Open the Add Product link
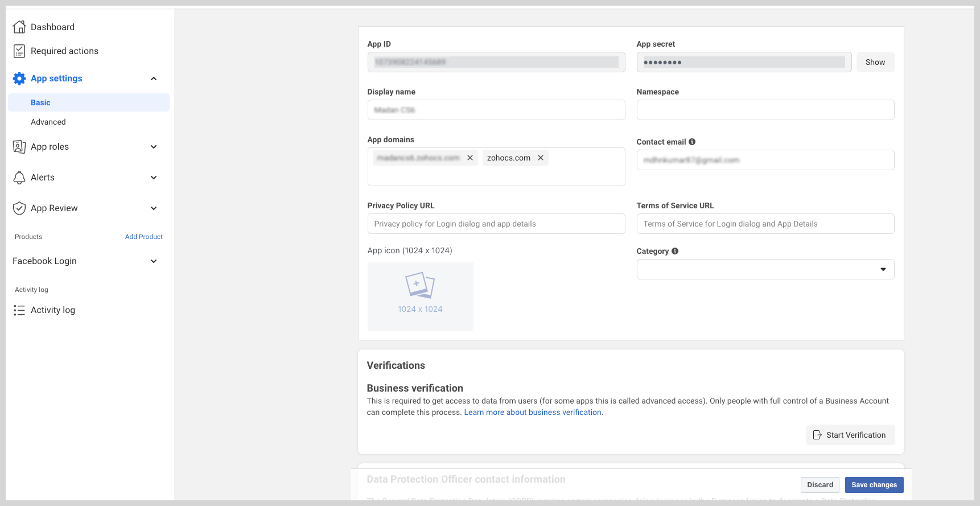Image resolution: width=980 pixels, height=506 pixels. pyautogui.click(x=143, y=237)
